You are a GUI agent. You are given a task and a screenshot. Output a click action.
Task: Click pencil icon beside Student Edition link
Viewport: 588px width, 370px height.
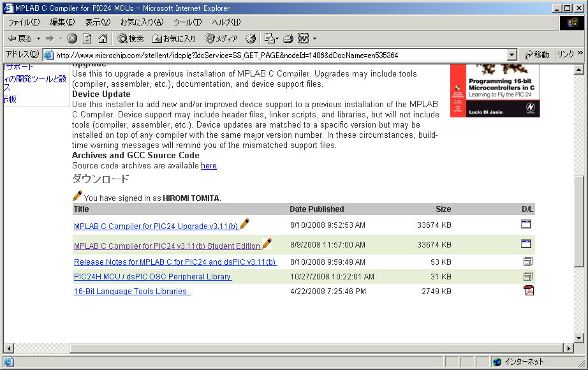click(267, 243)
